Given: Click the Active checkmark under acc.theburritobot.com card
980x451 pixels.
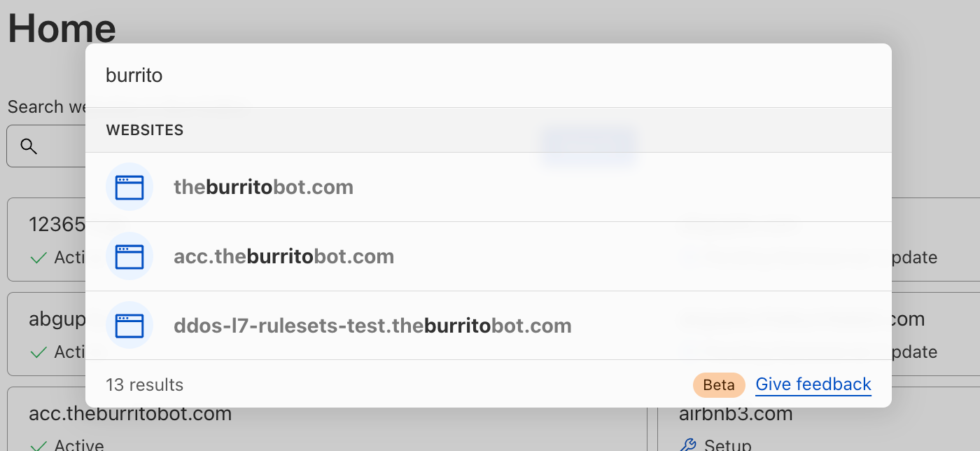Looking at the screenshot, I should click(x=38, y=445).
